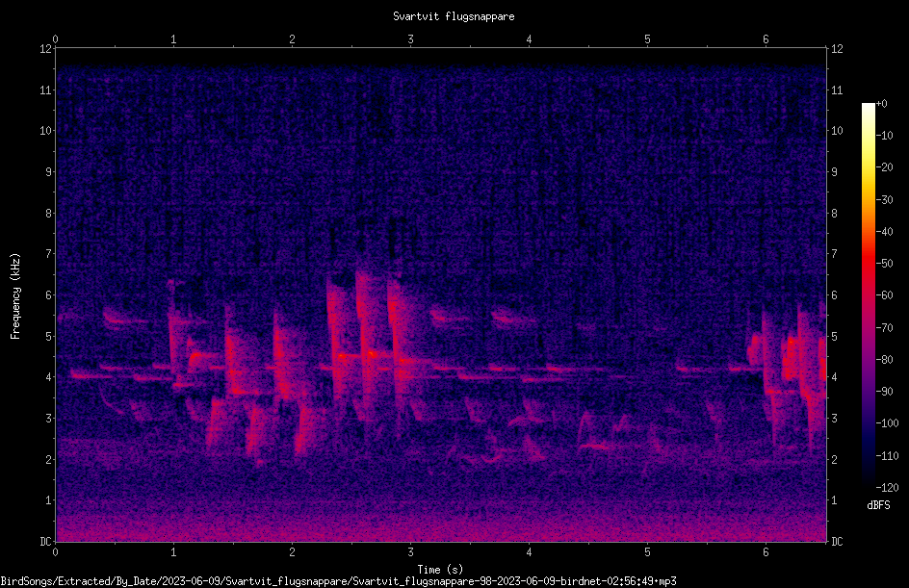Click '5' on the top time axis
The width and height of the screenshot is (909, 588).
[647, 39]
